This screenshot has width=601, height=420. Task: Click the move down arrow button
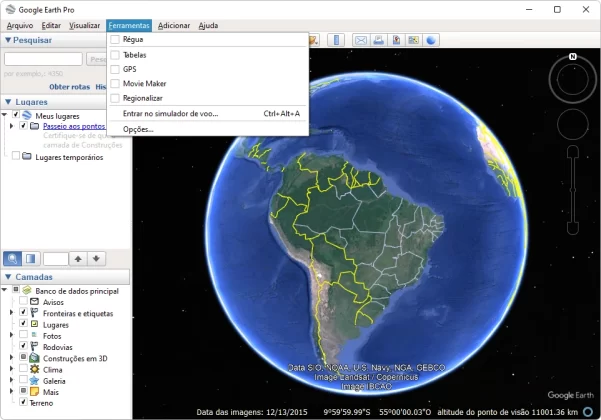click(96, 259)
